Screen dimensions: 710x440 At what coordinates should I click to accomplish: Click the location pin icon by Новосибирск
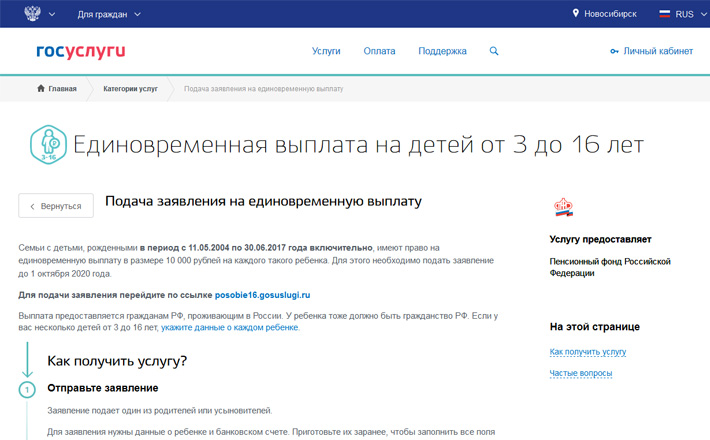coord(576,13)
